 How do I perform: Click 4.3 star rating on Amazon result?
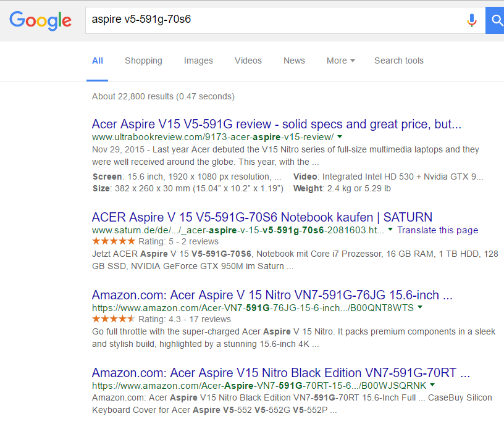pos(114,318)
